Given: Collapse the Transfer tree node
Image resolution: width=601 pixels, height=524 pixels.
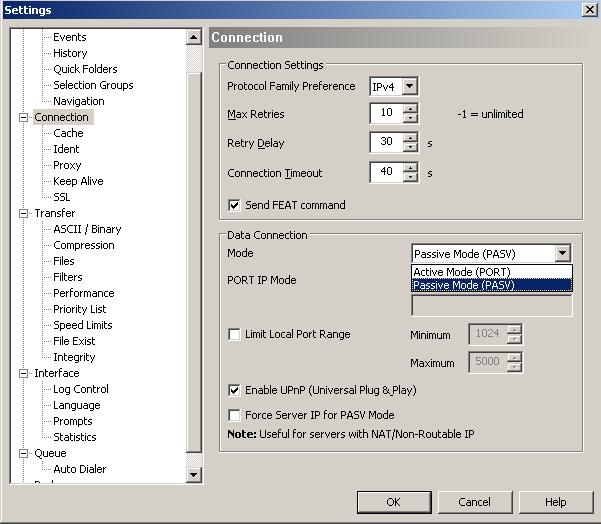Looking at the screenshot, I should (24, 213).
